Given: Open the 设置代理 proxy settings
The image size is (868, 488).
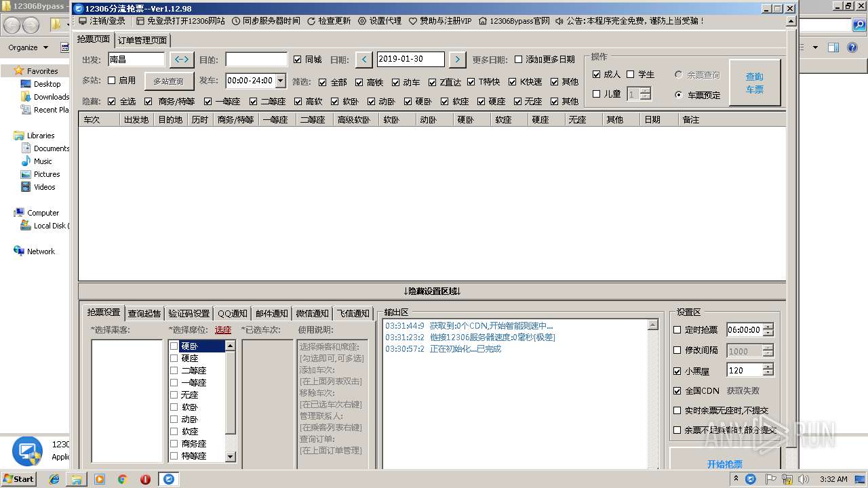Looking at the screenshot, I should coord(380,21).
